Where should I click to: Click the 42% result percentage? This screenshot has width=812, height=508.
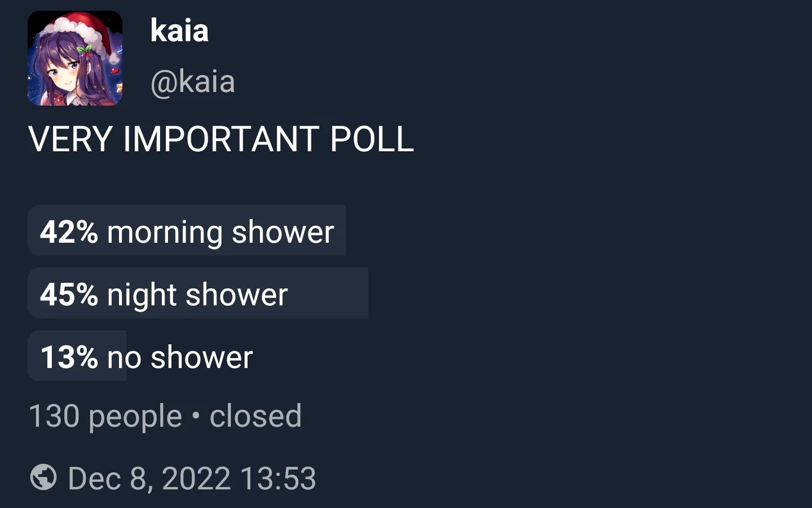[x=69, y=231]
